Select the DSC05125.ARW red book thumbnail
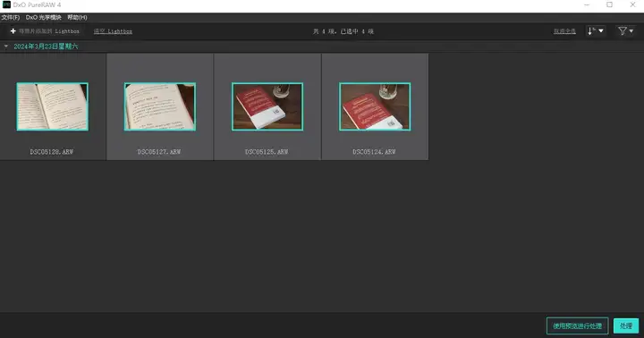The height and width of the screenshot is (338, 644). 267,106
